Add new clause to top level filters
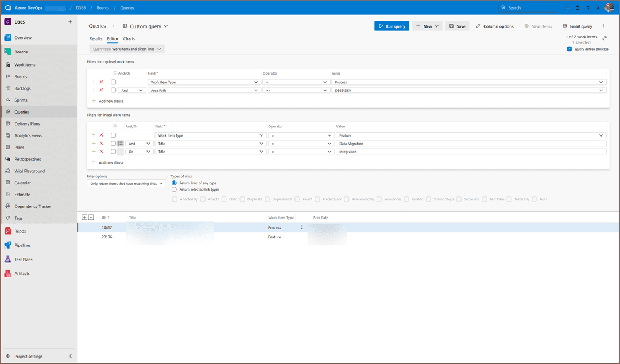 (x=107, y=101)
